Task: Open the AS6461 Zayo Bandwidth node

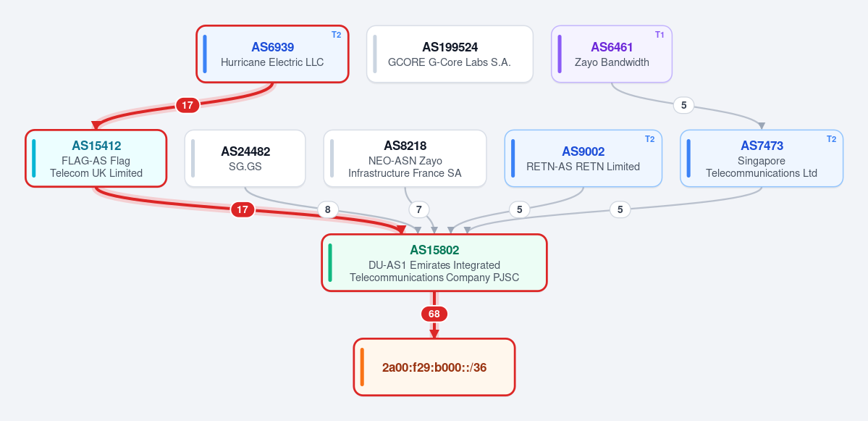Action: pyautogui.click(x=612, y=54)
